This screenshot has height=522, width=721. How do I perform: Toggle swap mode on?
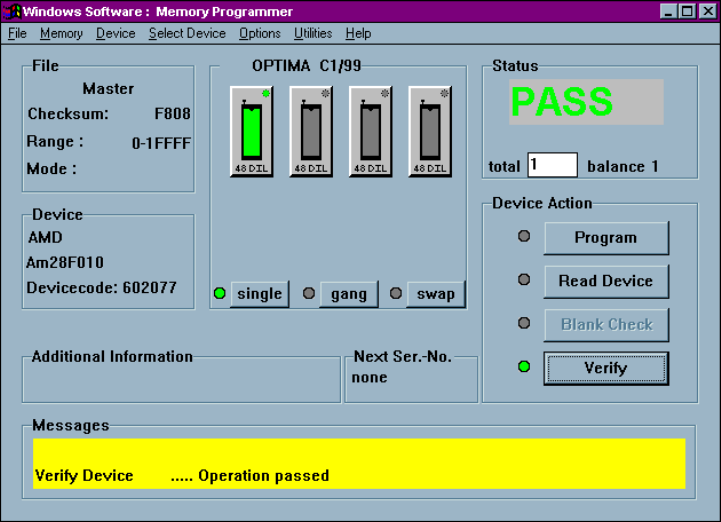435,294
